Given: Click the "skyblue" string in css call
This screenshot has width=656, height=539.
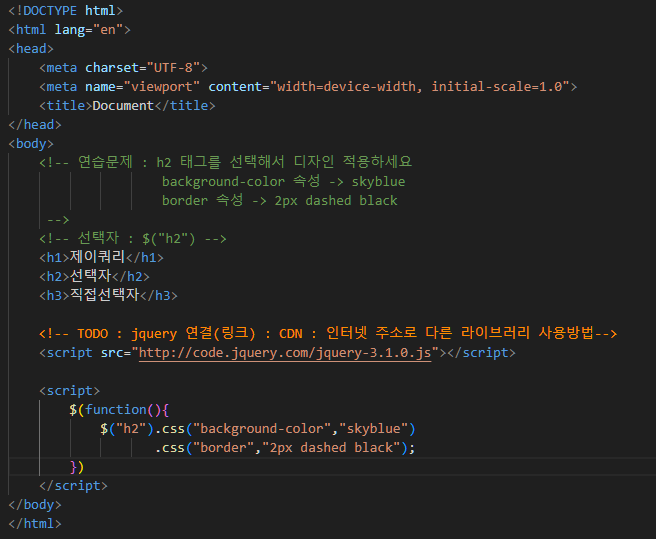Looking at the screenshot, I should (374, 429).
